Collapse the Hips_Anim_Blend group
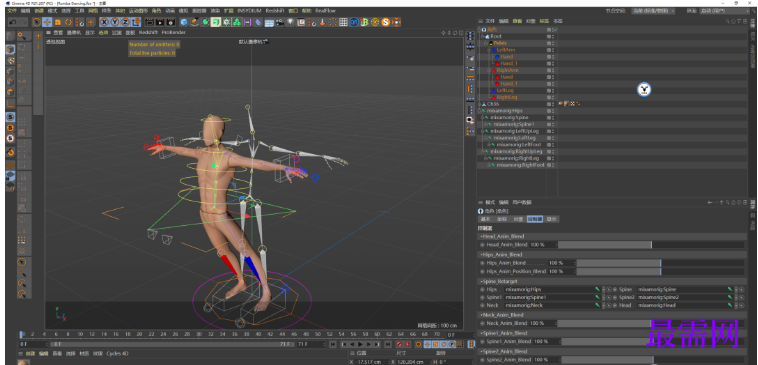Screen dimensions: 758x365 502,254
